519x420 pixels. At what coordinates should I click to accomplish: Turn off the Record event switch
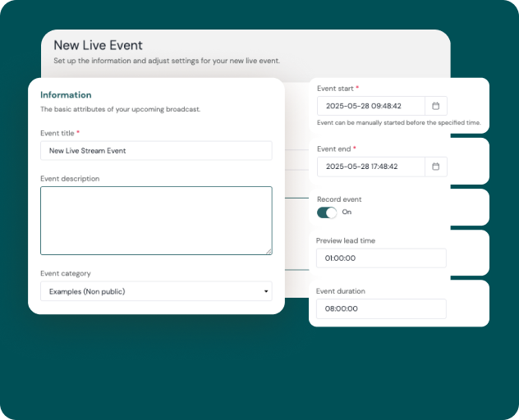[327, 212]
